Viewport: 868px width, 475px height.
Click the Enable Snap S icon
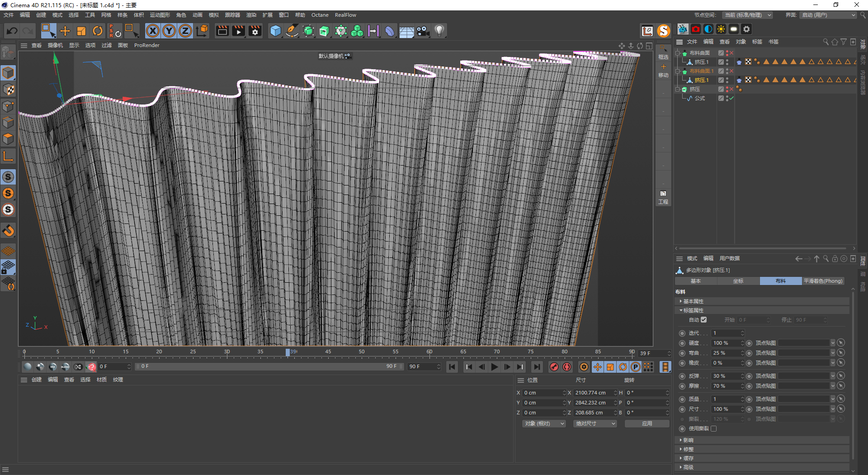[8, 177]
